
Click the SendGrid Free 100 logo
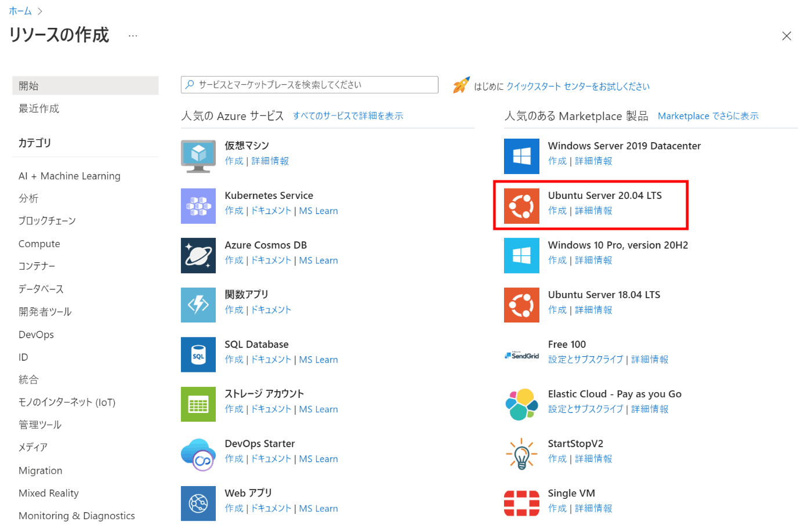[x=521, y=355]
